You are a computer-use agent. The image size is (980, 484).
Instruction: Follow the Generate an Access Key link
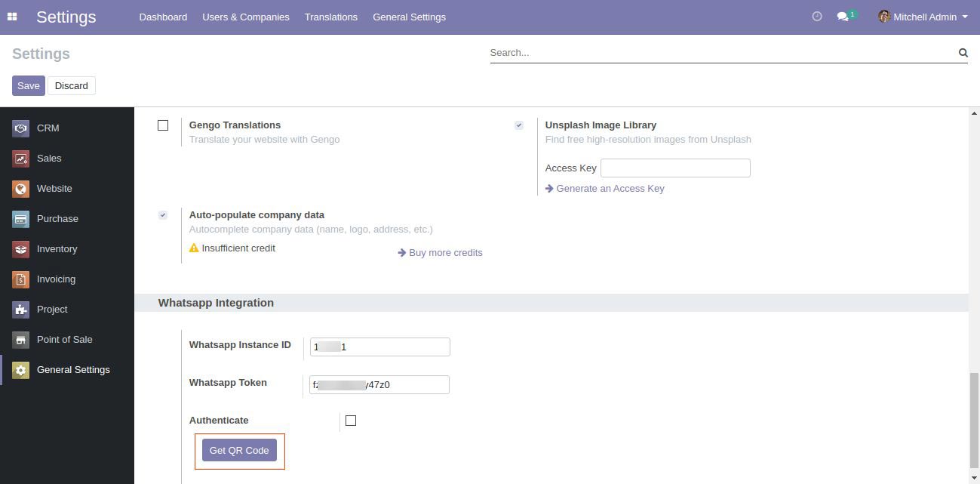604,189
